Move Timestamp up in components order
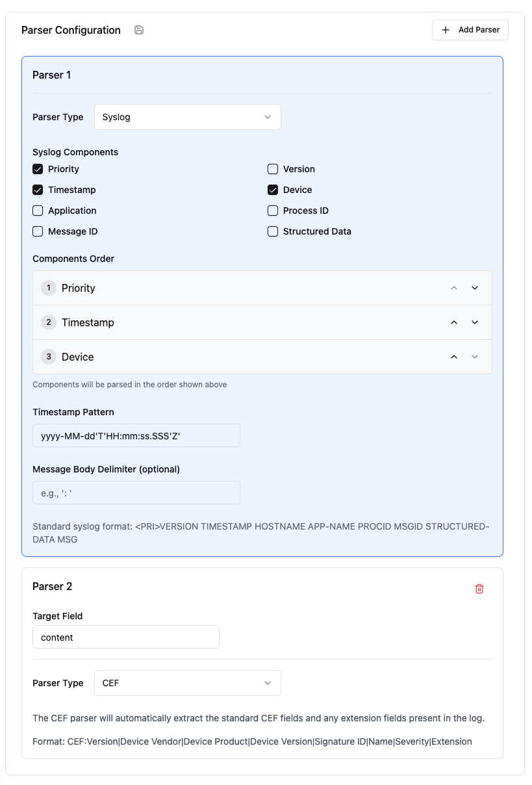Image resolution: width=532 pixels, height=785 pixels. pos(454,322)
